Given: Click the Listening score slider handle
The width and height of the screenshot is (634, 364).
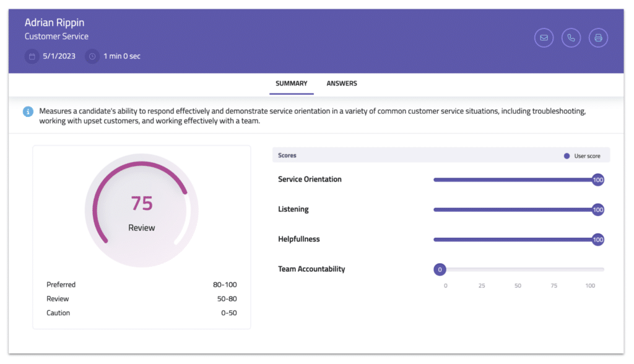Looking at the screenshot, I should [598, 209].
